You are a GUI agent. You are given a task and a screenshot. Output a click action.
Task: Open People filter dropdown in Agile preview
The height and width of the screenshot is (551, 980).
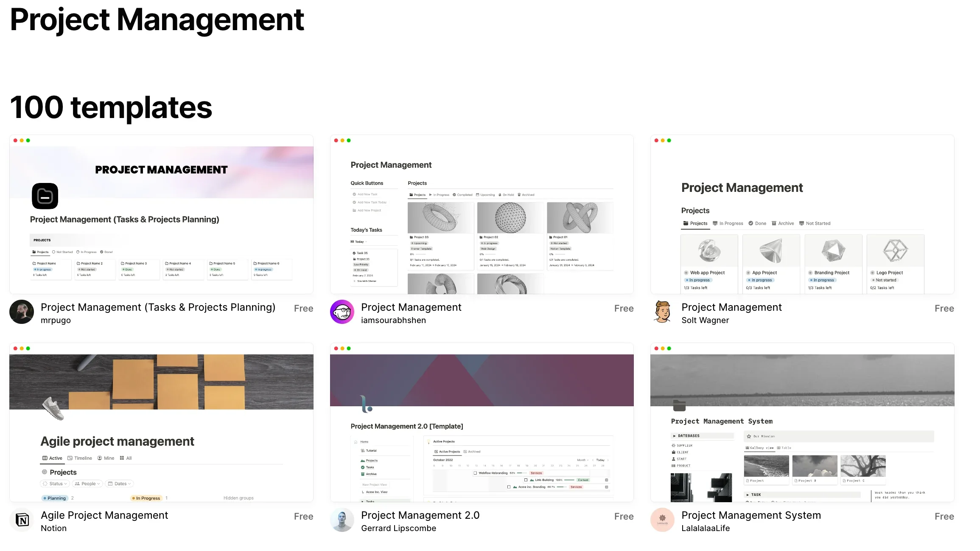coord(87,484)
